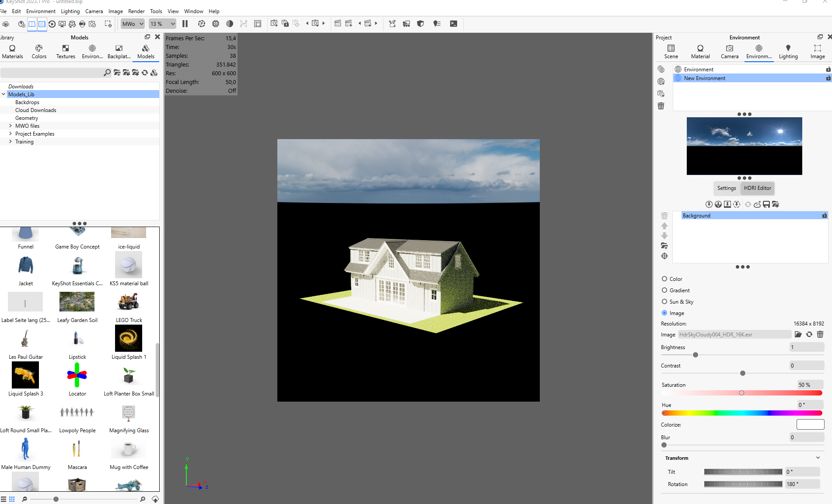This screenshot has width=832, height=504.
Task: Open the 13 % zoom dropdown
Action: click(x=163, y=24)
